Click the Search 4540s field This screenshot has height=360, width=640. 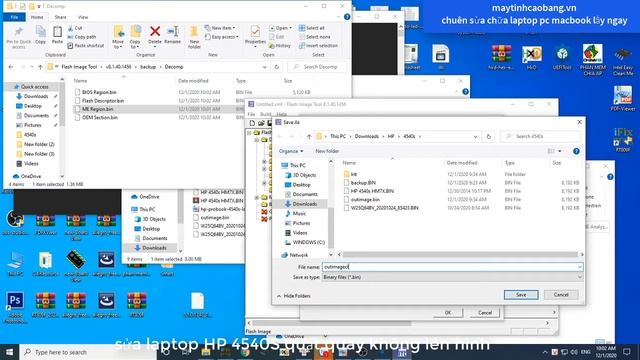[540, 136]
